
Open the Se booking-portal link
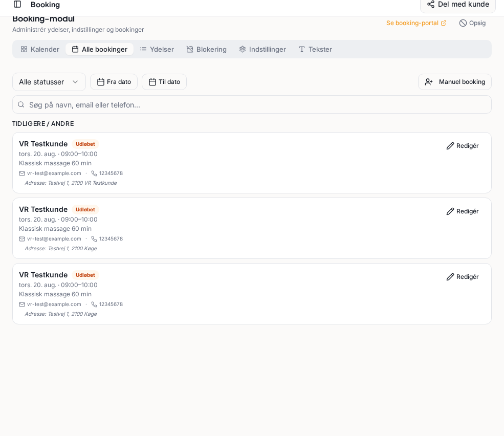(417, 23)
